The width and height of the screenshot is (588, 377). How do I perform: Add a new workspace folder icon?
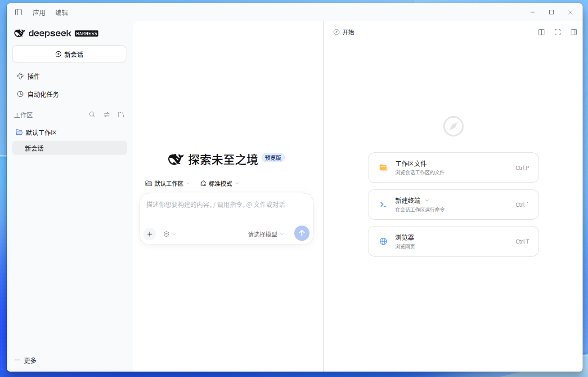121,115
